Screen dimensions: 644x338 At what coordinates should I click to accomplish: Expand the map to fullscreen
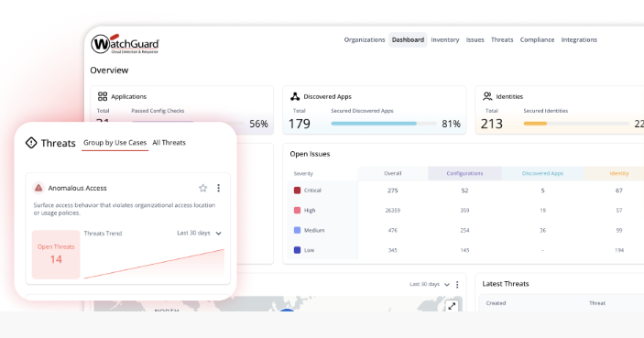click(452, 306)
